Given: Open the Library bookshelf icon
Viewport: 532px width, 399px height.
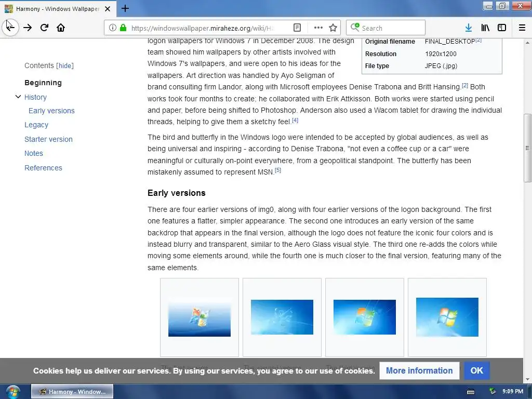Looking at the screenshot, I should [485, 28].
